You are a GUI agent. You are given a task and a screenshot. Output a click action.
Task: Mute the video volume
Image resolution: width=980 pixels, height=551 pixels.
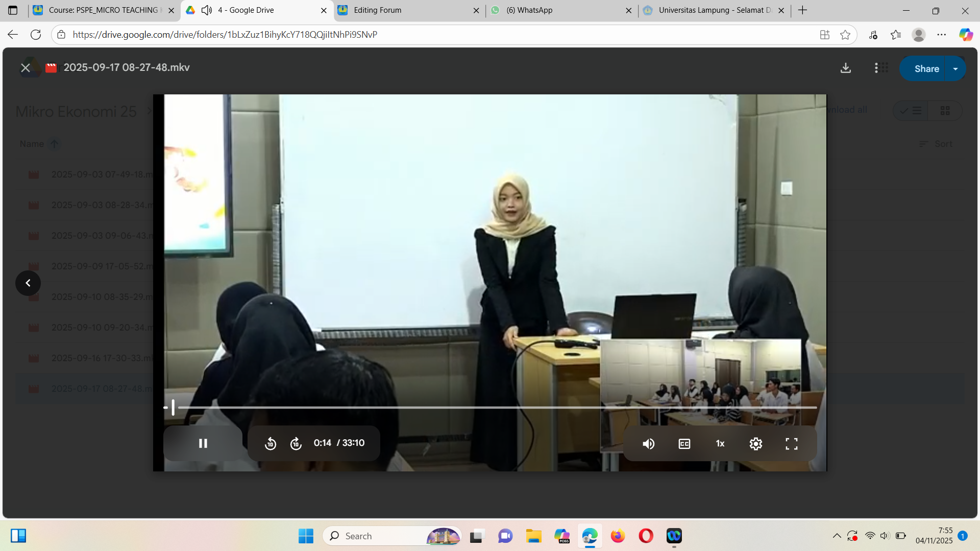pyautogui.click(x=648, y=444)
